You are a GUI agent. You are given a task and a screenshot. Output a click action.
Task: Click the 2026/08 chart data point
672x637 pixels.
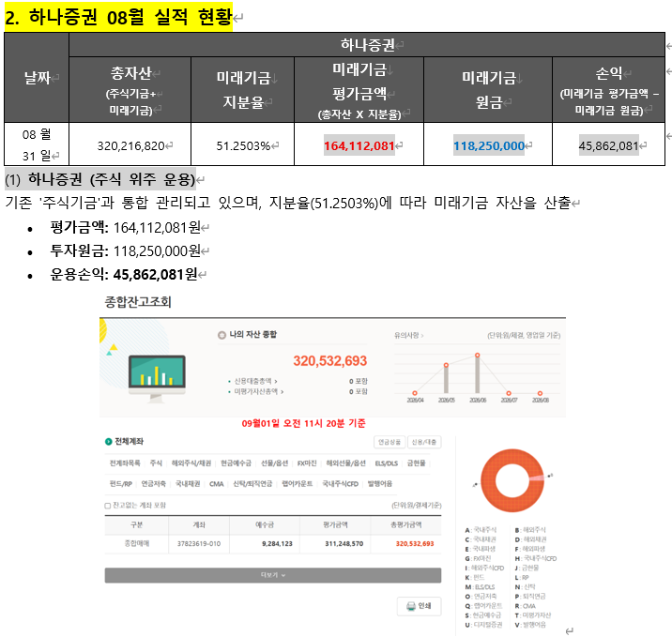click(540, 393)
